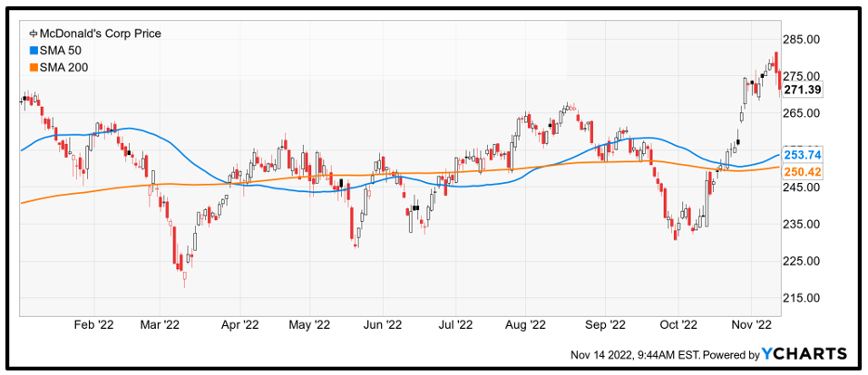Click the 271.39 current price label
This screenshot has width=868, height=375.
pos(802,89)
